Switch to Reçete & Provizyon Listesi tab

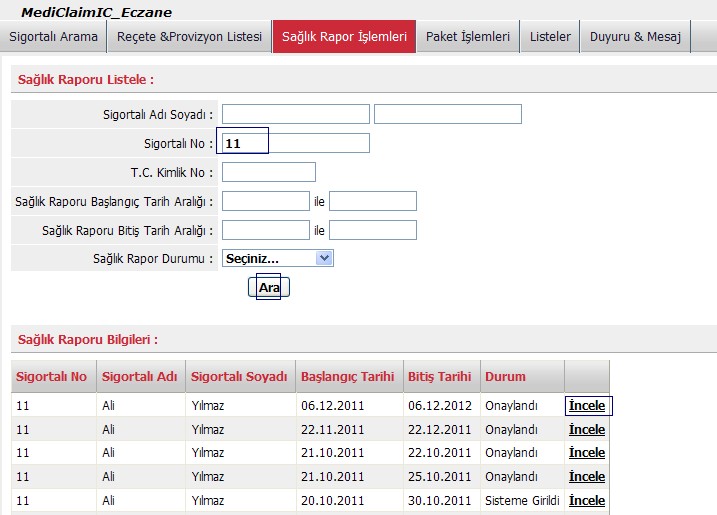coord(189,37)
